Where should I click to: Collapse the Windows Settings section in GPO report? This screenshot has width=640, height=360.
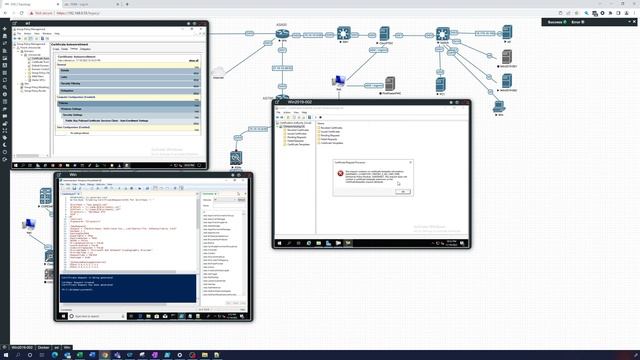[129, 109]
